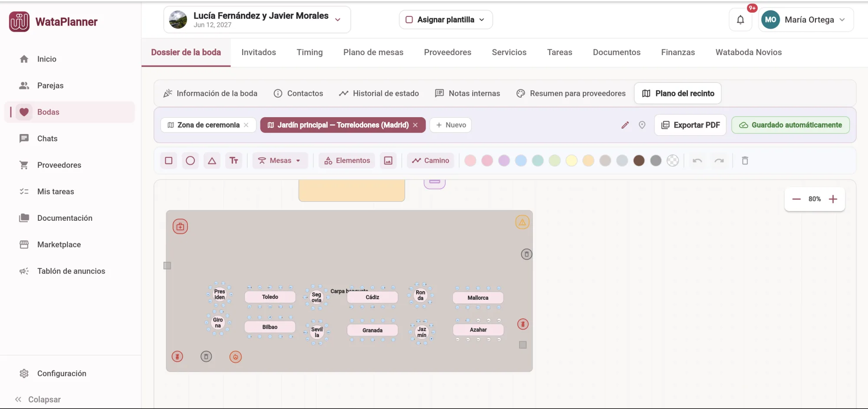The image size is (868, 409).
Task: Click Exportar PDF button
Action: tap(690, 125)
